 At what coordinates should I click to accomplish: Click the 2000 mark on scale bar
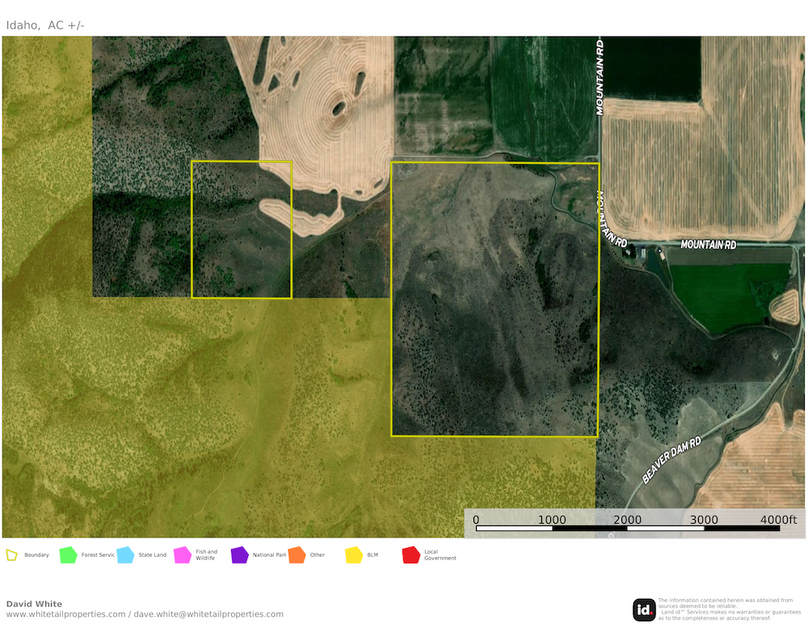pyautogui.click(x=627, y=519)
